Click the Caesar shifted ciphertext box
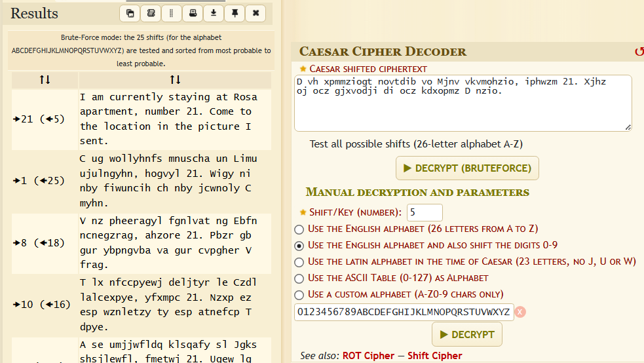Image resolution: width=644 pixels, height=363 pixels. click(x=463, y=103)
